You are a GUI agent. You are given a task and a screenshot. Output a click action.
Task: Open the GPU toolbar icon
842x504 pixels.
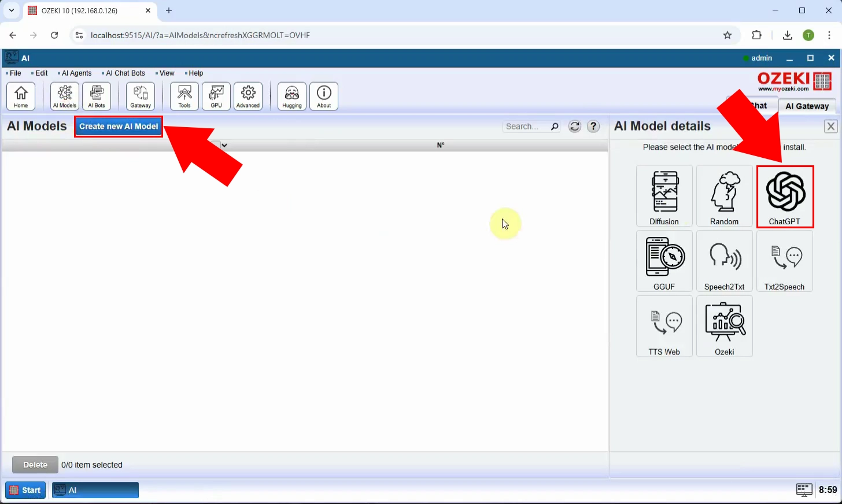(x=216, y=96)
